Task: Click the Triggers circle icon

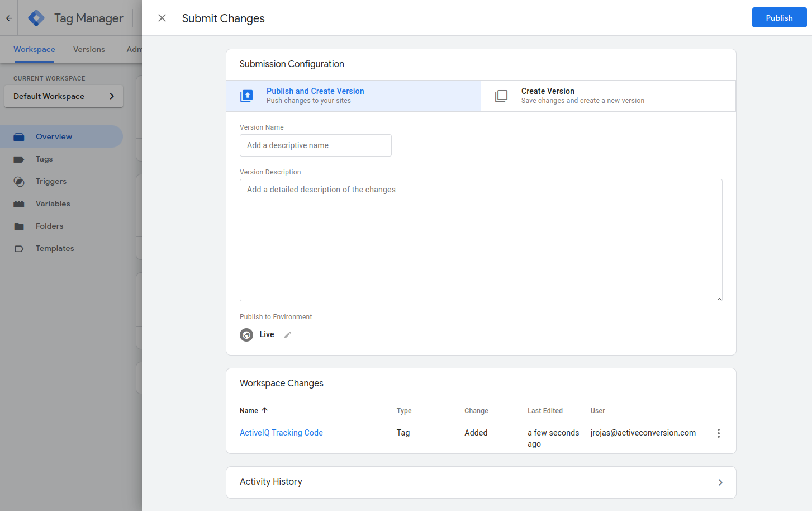Action: coord(19,182)
